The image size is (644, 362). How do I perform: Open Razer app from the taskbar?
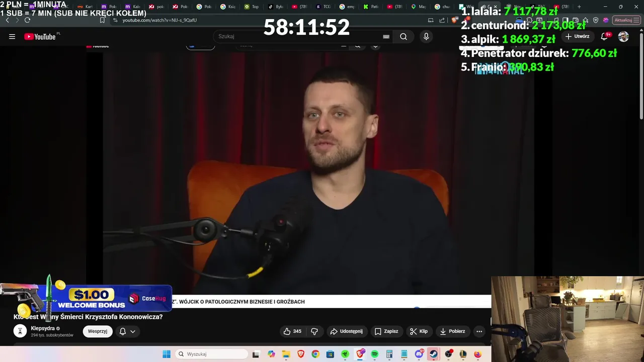click(345, 354)
